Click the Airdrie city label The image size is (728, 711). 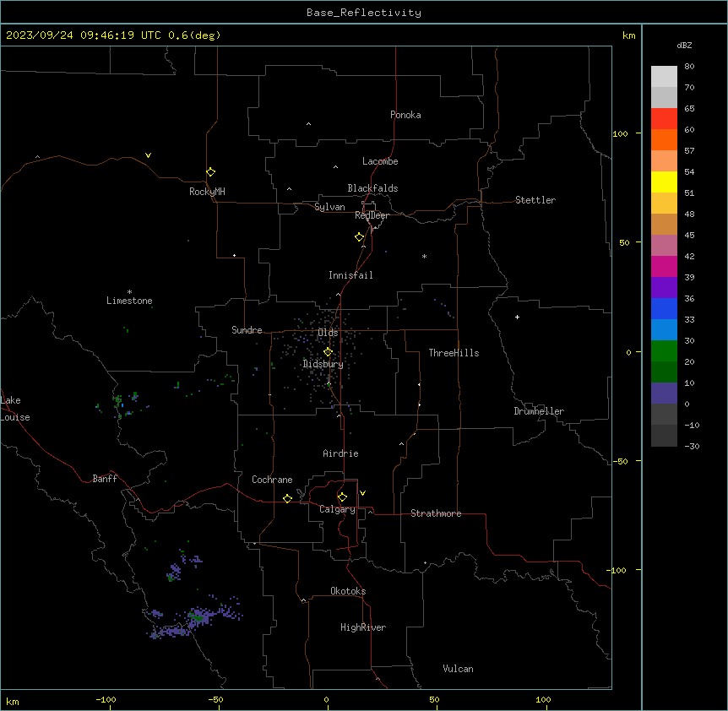pyautogui.click(x=340, y=453)
